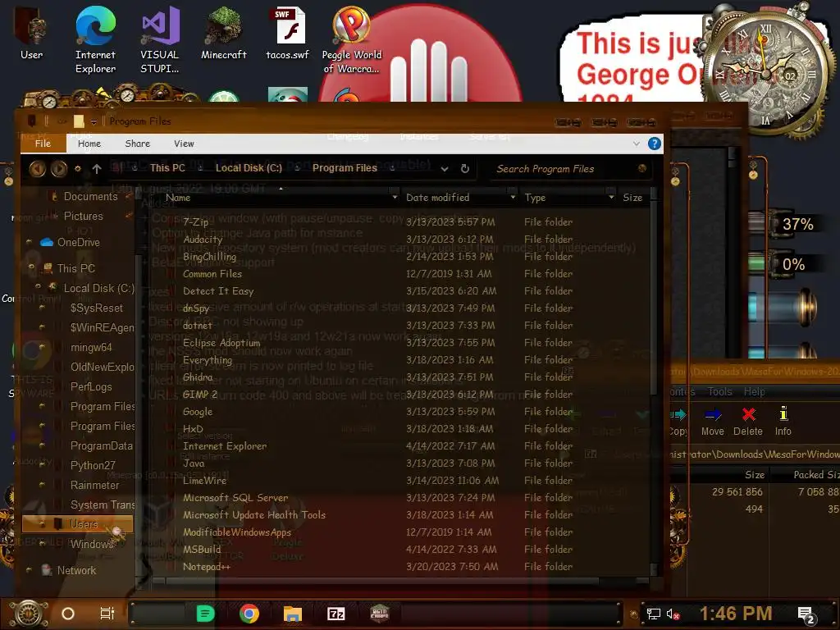Screen dimensions: 840x630
Task: Sort by the Size column header
Action: tap(633, 198)
